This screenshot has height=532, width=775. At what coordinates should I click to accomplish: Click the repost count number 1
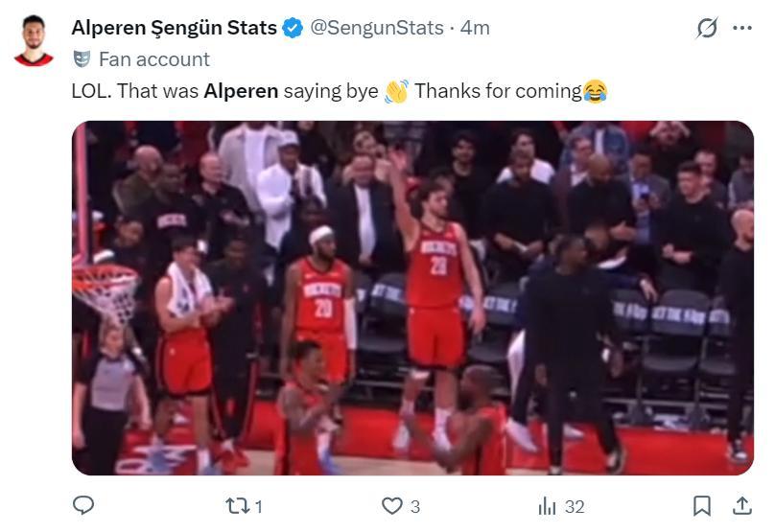click(x=259, y=506)
